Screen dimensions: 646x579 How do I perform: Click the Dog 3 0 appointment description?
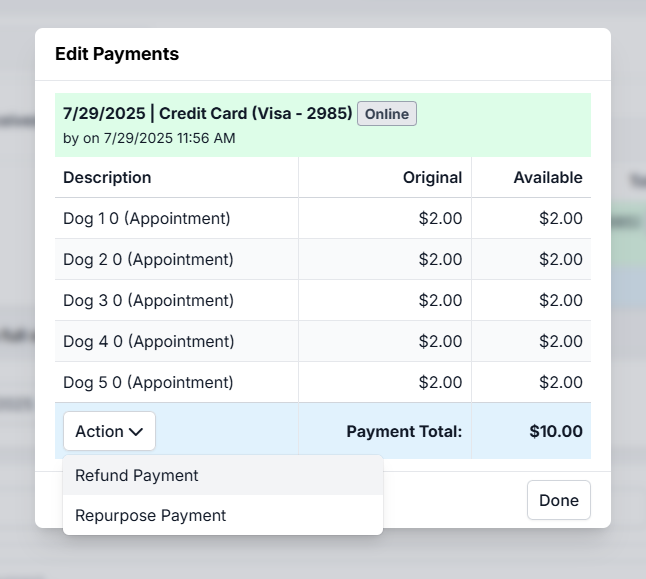(x=148, y=300)
